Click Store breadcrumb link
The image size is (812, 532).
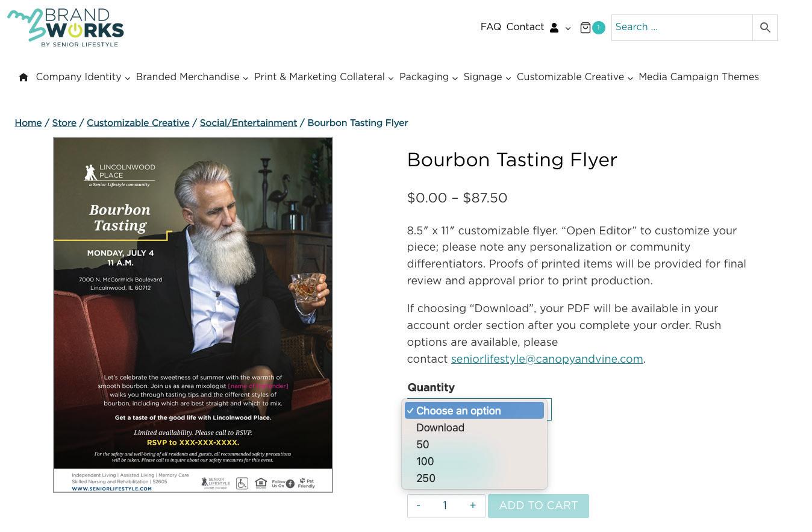64,123
